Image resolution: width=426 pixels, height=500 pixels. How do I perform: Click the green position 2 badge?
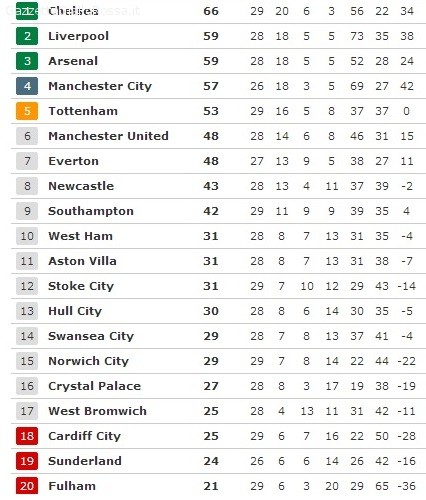(27, 36)
